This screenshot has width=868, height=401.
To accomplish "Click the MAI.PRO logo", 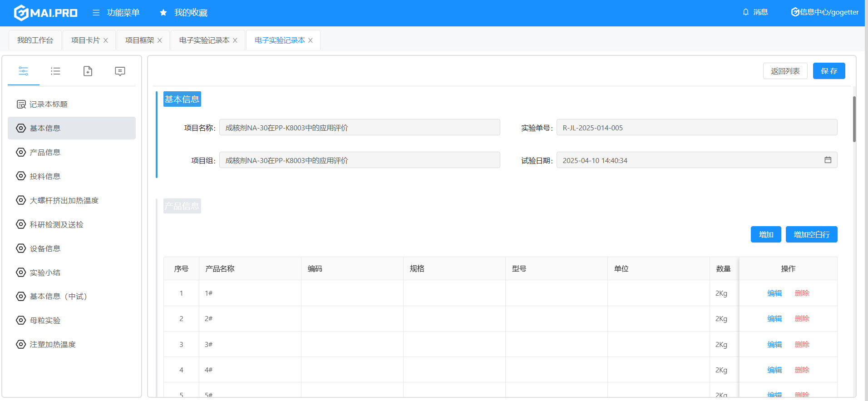I will click(46, 13).
